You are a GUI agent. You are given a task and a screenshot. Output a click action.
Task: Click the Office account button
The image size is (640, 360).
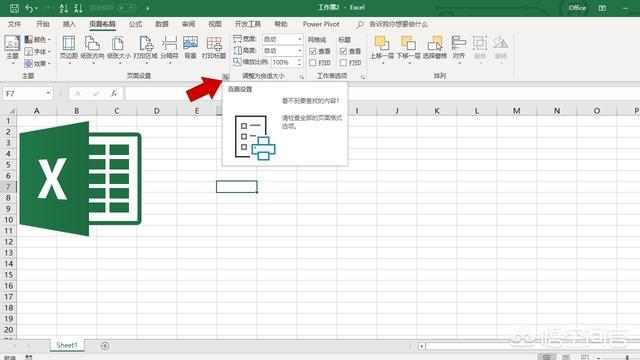tap(577, 8)
